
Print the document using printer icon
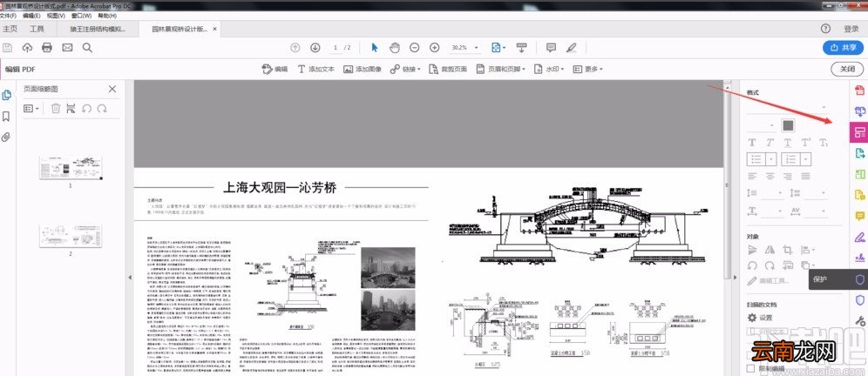47,48
